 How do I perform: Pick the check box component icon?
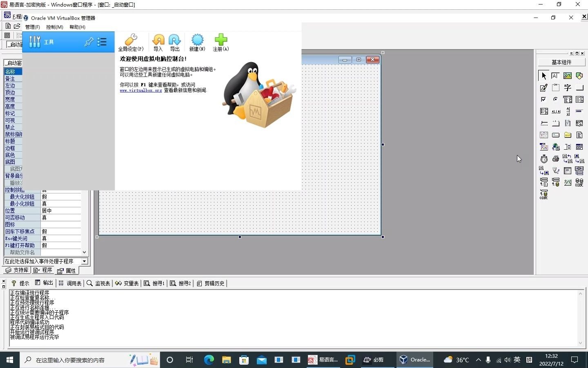click(544, 99)
